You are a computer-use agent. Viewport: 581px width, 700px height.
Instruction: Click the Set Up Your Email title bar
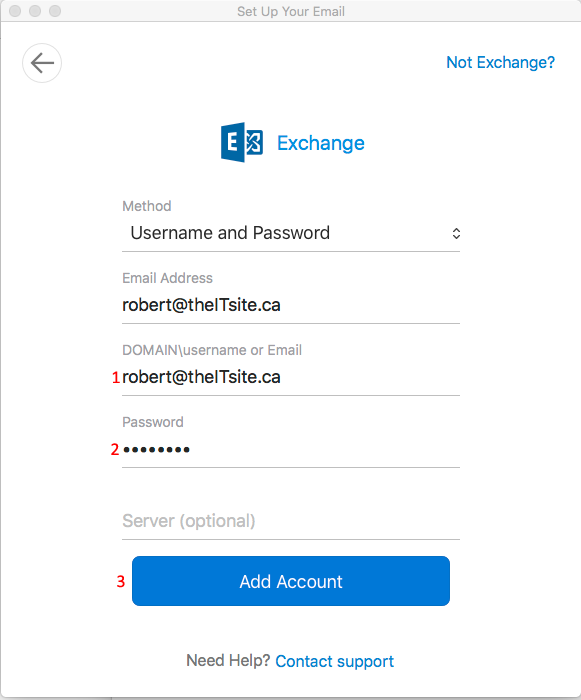pos(291,11)
